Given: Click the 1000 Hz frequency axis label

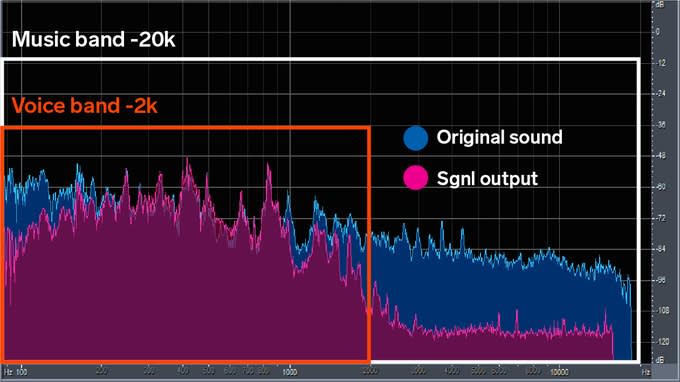Looking at the screenshot, I should pyautogui.click(x=290, y=372).
